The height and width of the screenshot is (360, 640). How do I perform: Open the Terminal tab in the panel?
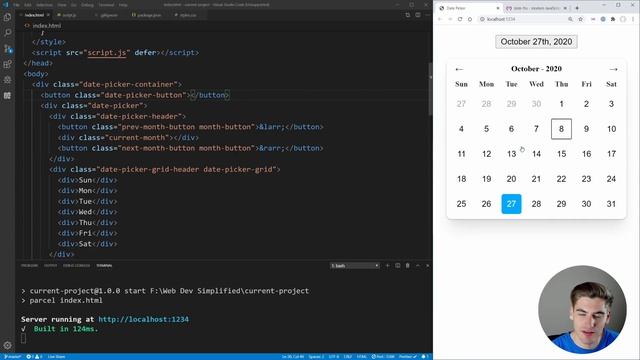(104, 266)
